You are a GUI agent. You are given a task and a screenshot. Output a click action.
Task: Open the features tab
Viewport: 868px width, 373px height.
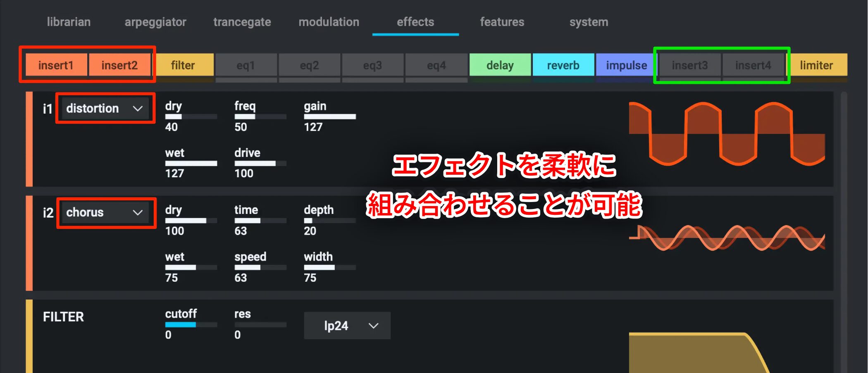[502, 22]
